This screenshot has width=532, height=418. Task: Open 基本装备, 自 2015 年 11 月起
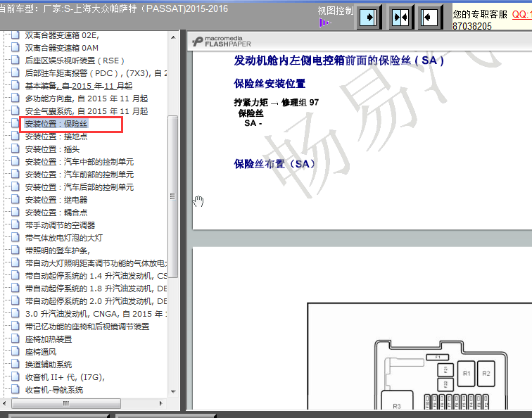click(x=78, y=86)
